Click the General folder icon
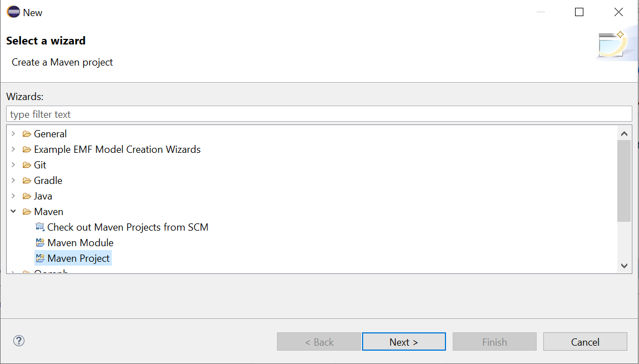This screenshot has height=364, width=639. pos(27,134)
